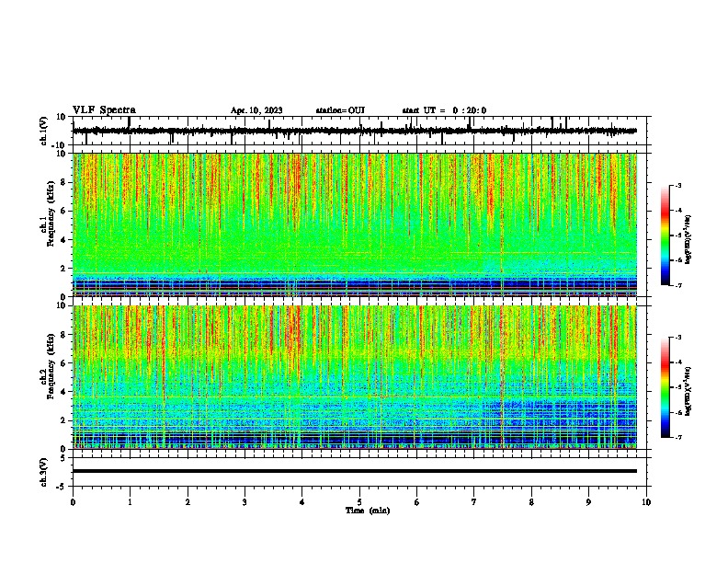Click time axis tick label '3'
728x563 pixels.
[x=245, y=501]
